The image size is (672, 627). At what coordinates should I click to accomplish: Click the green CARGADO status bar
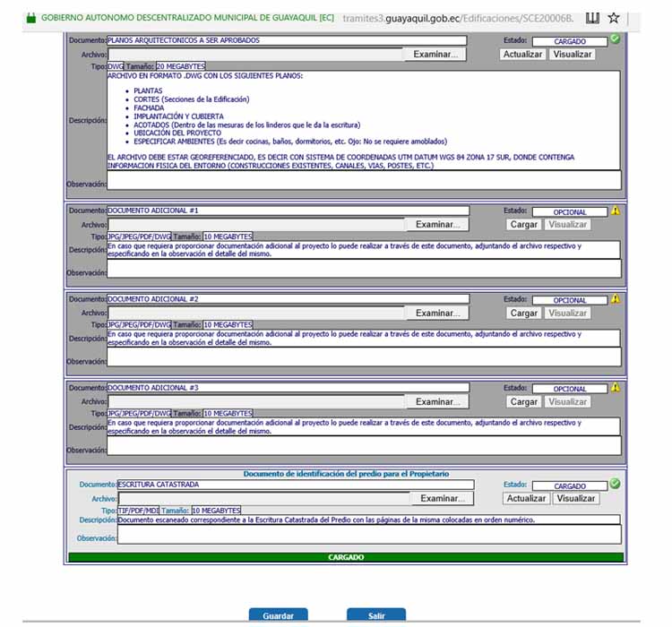[346, 557]
